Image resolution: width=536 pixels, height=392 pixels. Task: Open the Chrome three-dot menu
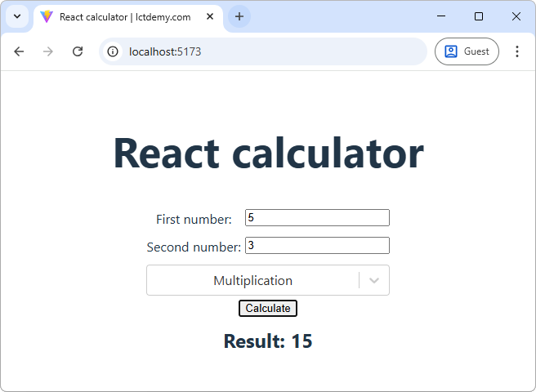tap(517, 51)
